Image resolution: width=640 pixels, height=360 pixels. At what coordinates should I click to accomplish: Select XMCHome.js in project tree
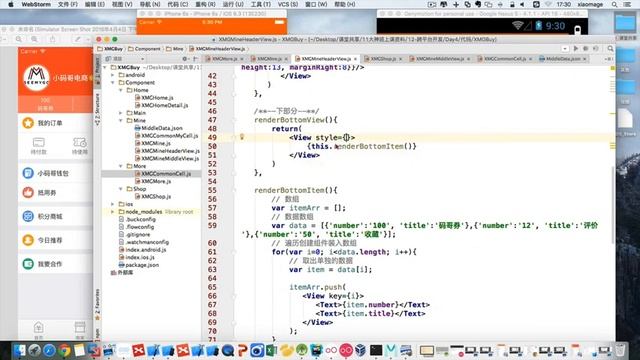(x=154, y=98)
